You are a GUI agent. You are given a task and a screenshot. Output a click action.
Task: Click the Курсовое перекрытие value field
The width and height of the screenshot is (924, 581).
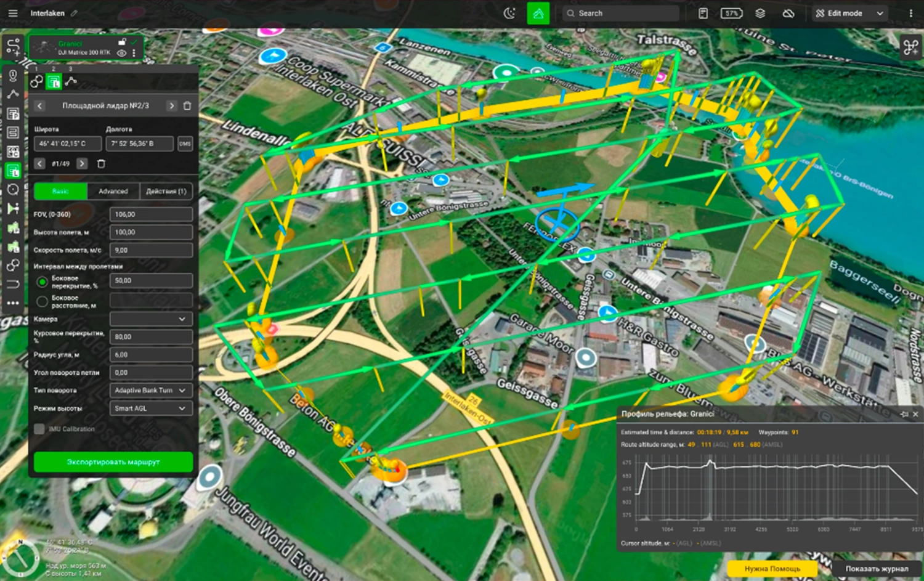151,337
